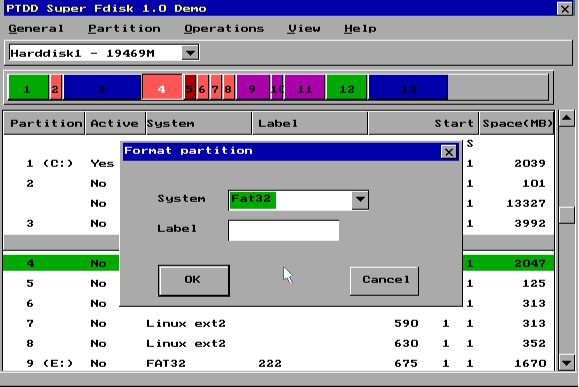The image size is (579, 387).
Task: Click the partition list scroll up arrow
Action: (x=566, y=118)
